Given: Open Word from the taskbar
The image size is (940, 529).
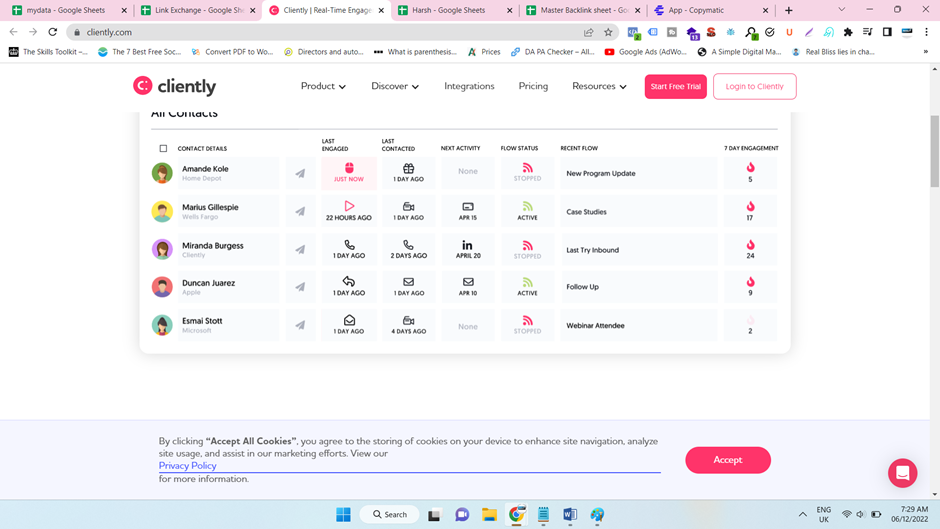Looking at the screenshot, I should pos(570,515).
